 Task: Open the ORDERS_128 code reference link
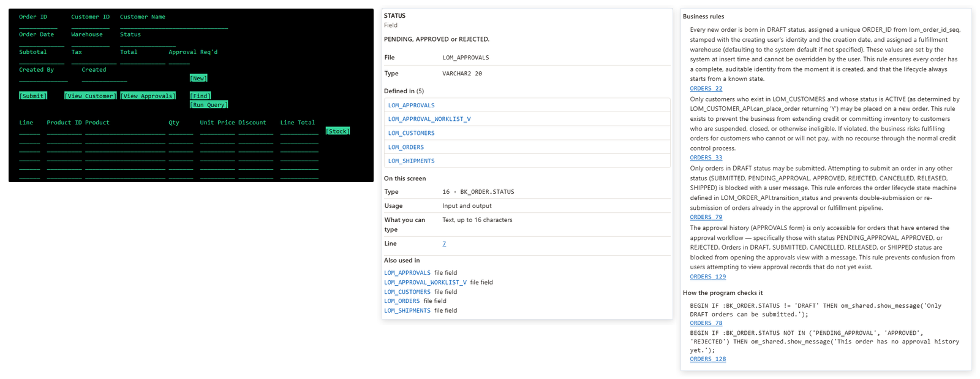coord(707,359)
